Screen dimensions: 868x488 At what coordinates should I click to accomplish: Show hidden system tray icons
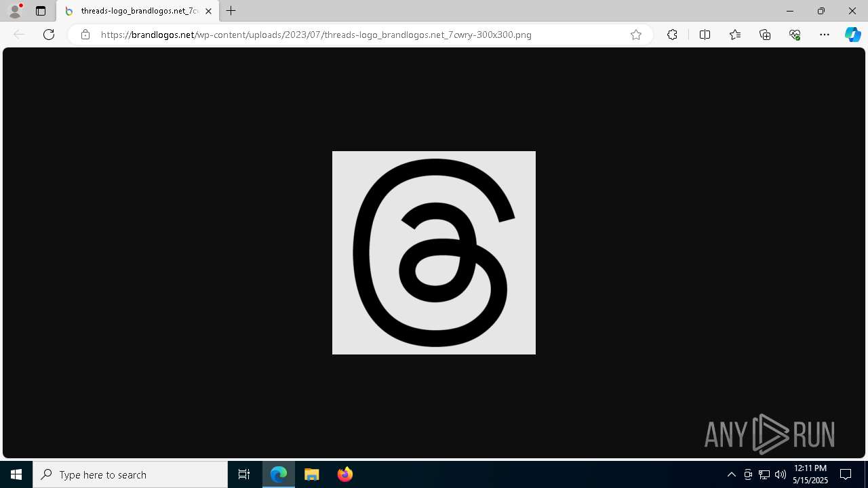click(x=731, y=474)
